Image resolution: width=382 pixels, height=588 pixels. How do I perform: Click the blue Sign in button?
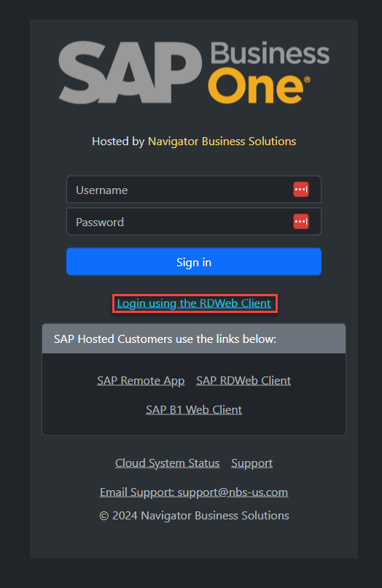pos(194,262)
